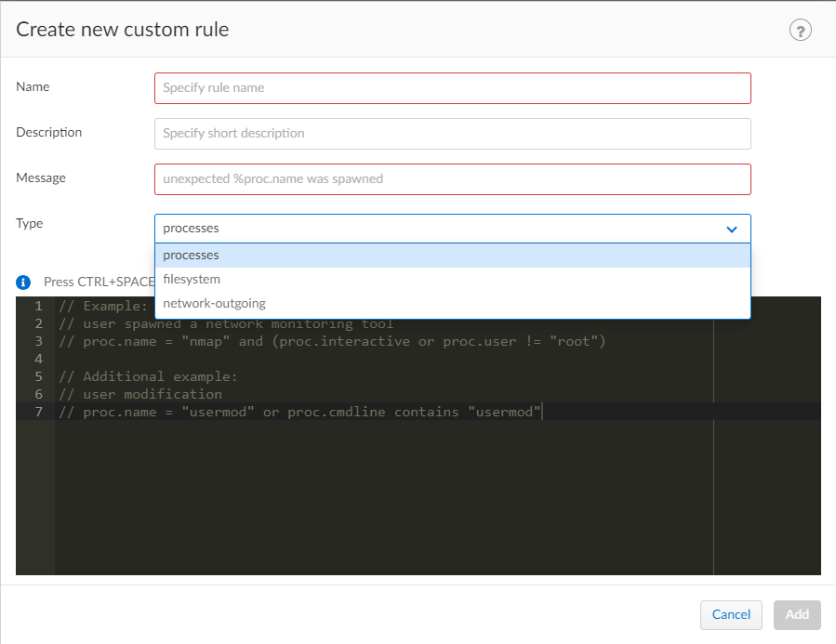Open the help question mark icon
Viewport: 836px width, 644px height.
(x=800, y=31)
